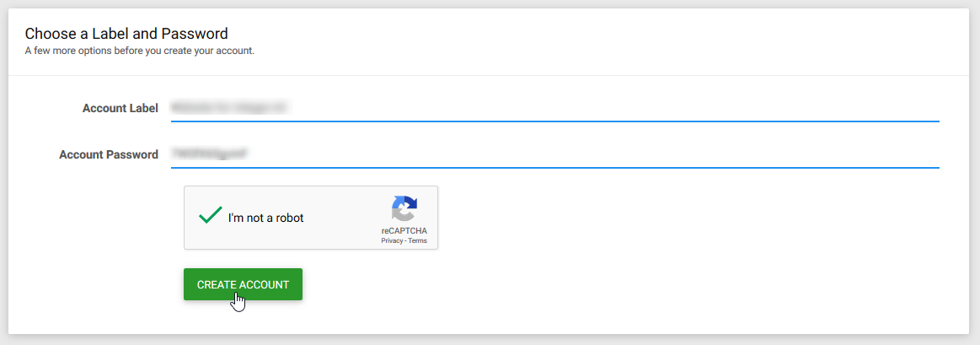Click the blurred text in Account Password field
The height and width of the screenshot is (345, 980).
click(x=209, y=154)
